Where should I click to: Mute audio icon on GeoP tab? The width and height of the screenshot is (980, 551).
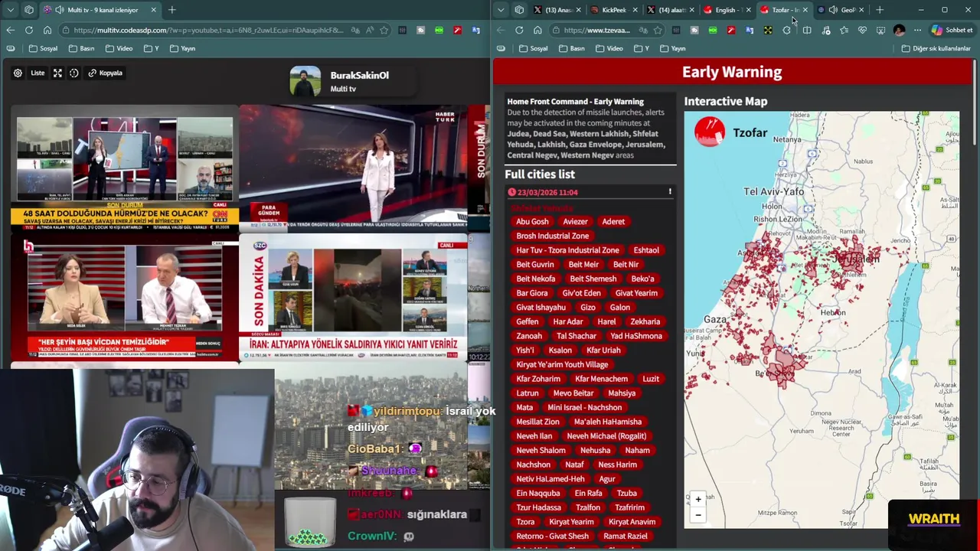pos(832,10)
